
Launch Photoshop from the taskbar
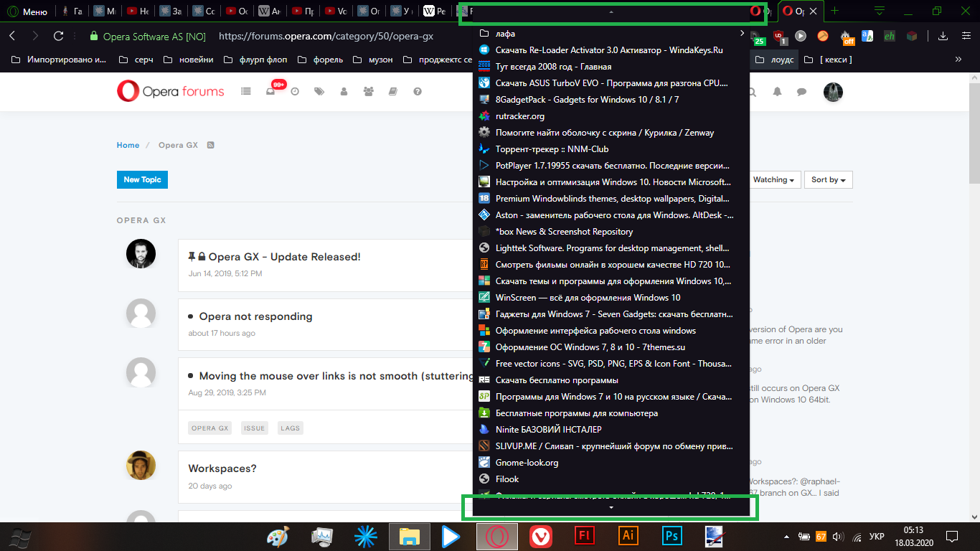pos(672,536)
